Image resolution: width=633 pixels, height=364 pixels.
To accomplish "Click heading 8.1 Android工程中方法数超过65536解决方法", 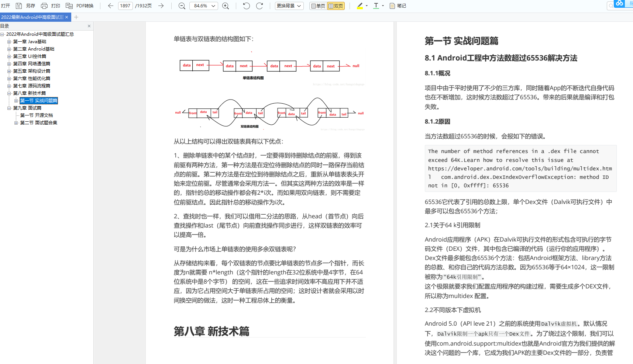I will 501,58.
